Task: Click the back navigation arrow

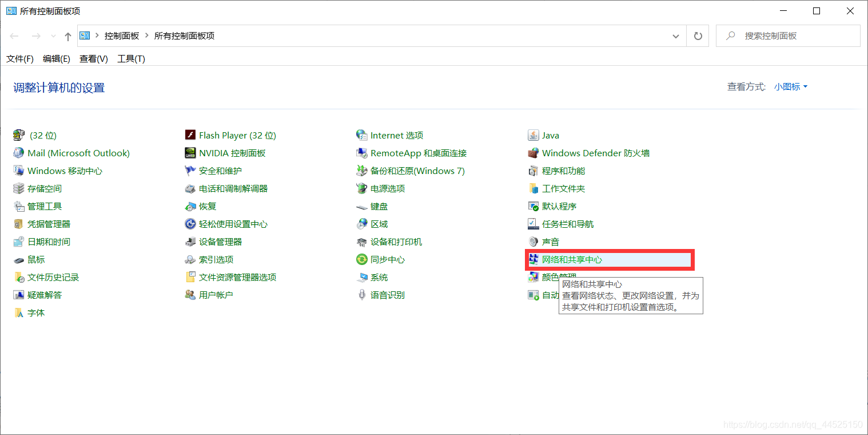Action: tap(14, 36)
